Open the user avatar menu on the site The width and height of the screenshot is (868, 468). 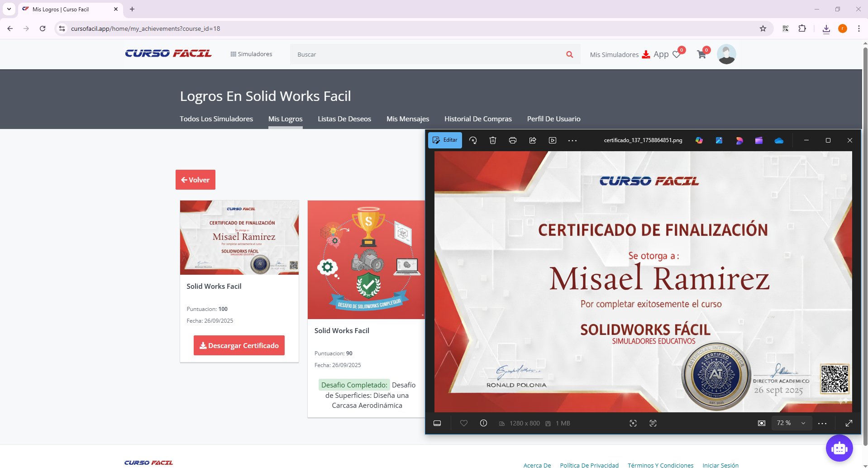(726, 54)
